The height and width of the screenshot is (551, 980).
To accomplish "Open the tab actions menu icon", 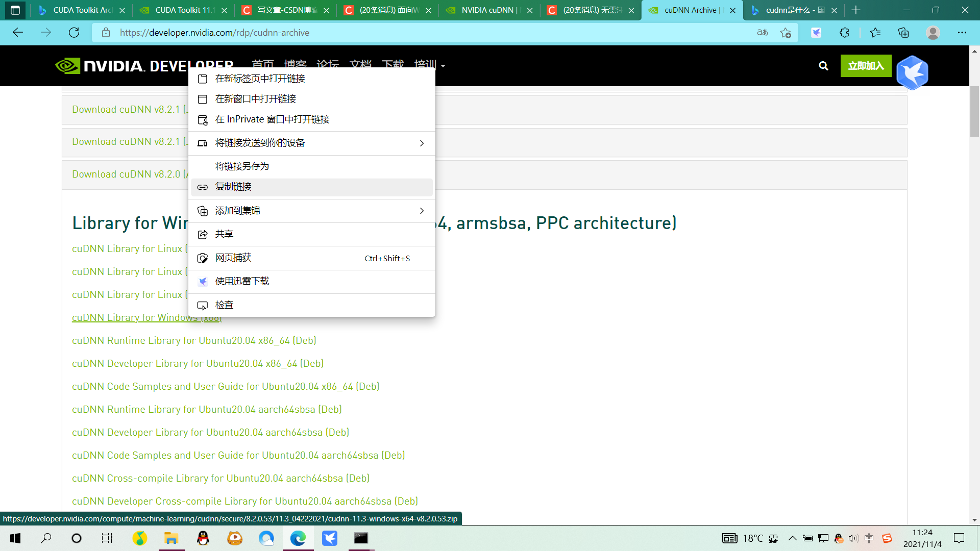I will [15, 10].
